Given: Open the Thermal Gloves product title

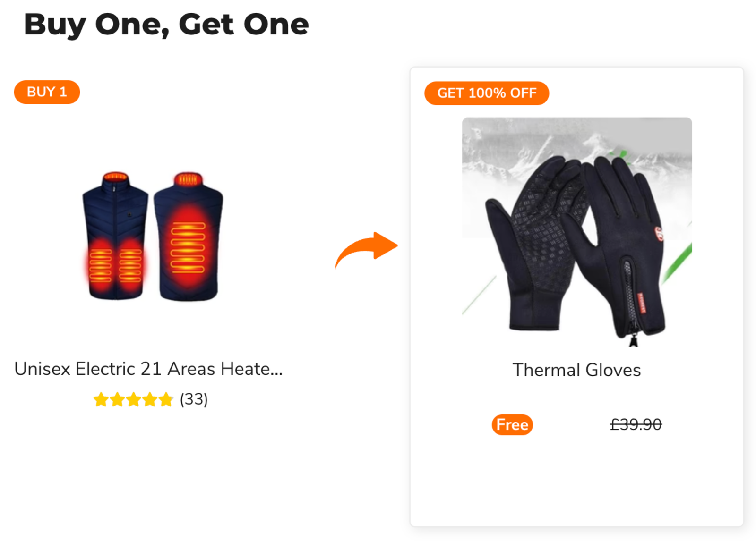Looking at the screenshot, I should tap(576, 370).
